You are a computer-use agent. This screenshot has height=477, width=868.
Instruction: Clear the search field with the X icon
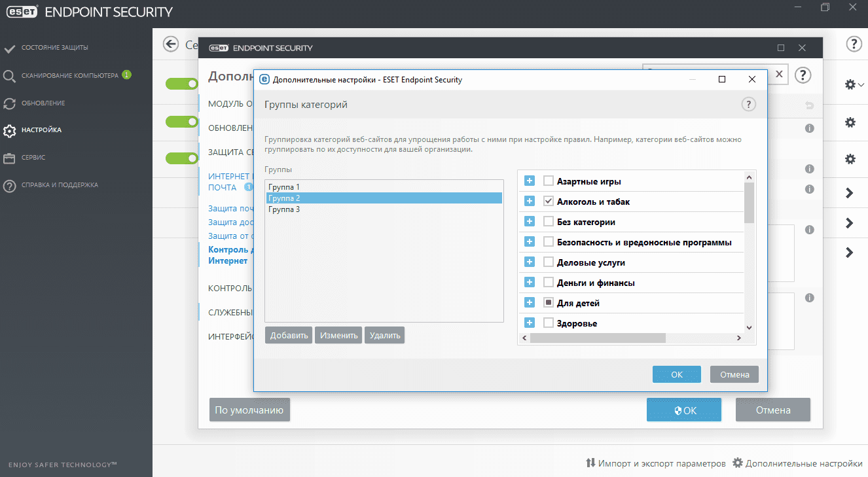pyautogui.click(x=779, y=74)
